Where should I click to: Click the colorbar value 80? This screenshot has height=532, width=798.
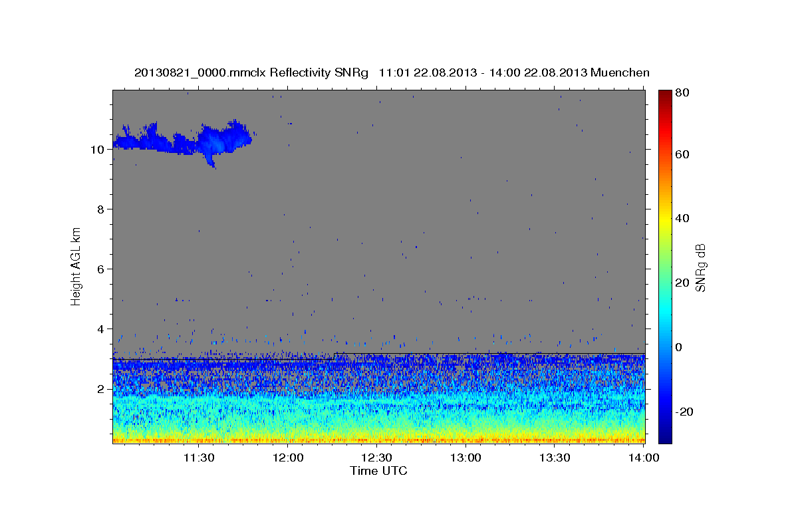coord(684,92)
